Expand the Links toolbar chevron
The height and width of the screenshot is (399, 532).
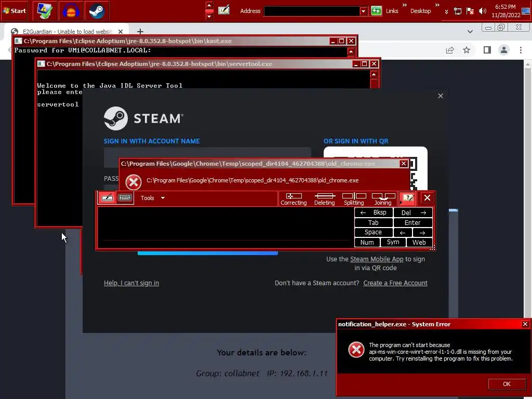[x=404, y=5]
